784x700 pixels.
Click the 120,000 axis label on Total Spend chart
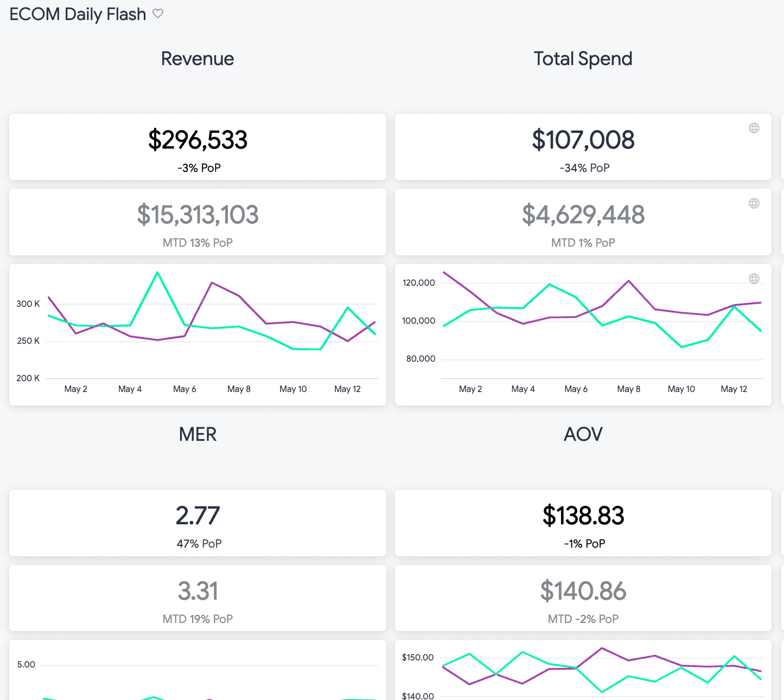coord(419,283)
